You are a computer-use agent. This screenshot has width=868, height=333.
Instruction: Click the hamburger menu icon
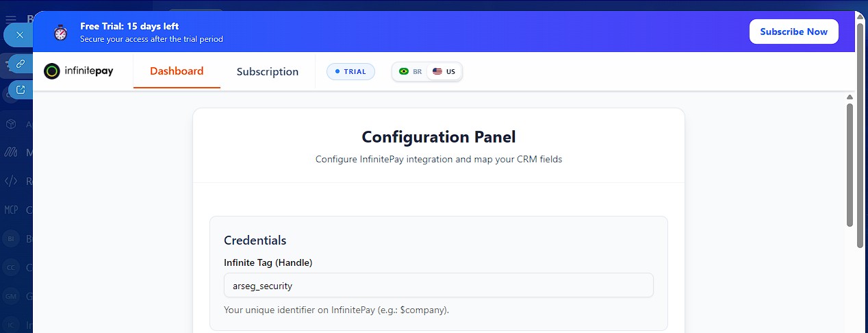tap(11, 18)
